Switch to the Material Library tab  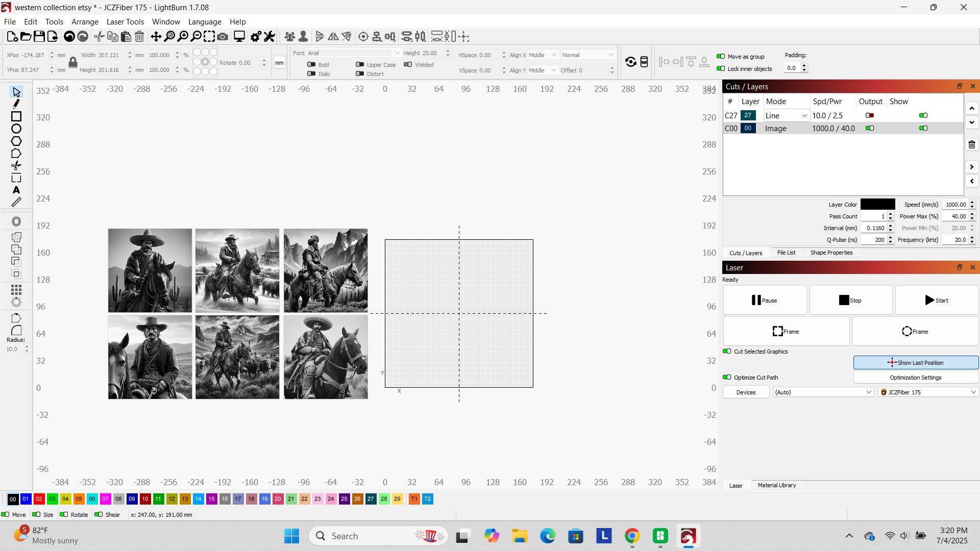coord(776,485)
